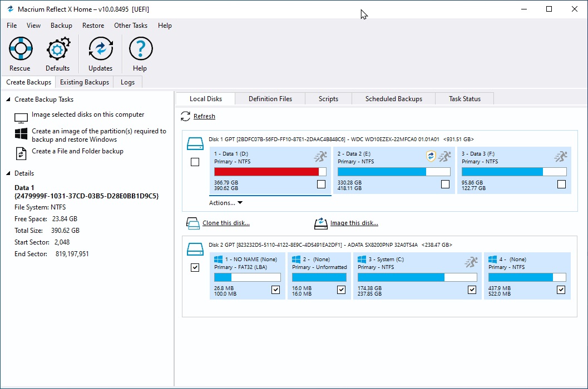The image size is (588, 389).
Task: Click the Disk 1 GPT header text
Action: point(341,139)
